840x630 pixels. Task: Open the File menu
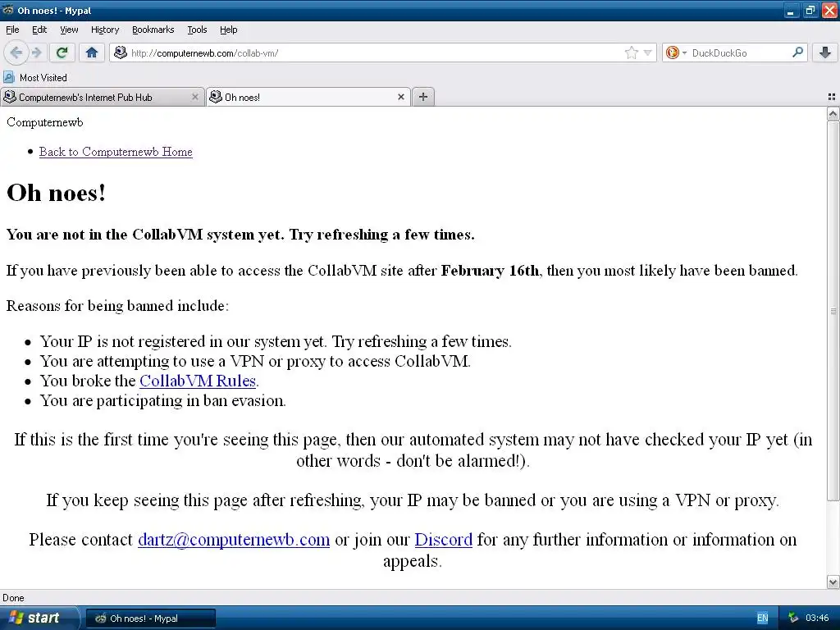pos(12,30)
